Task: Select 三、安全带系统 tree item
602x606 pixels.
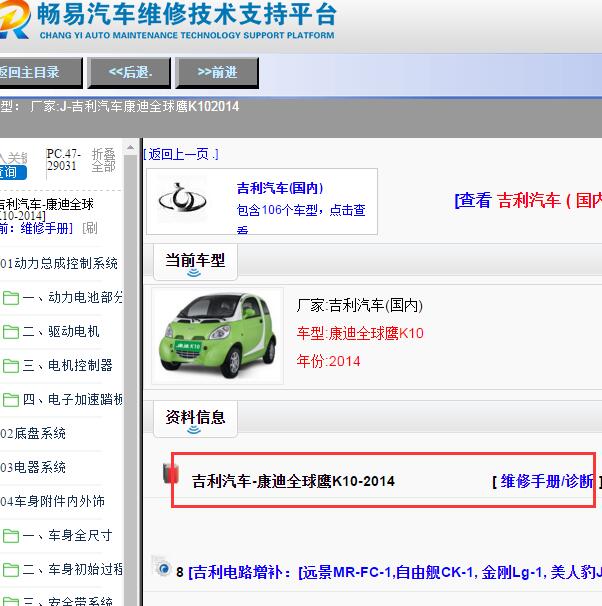Action: tap(68, 601)
